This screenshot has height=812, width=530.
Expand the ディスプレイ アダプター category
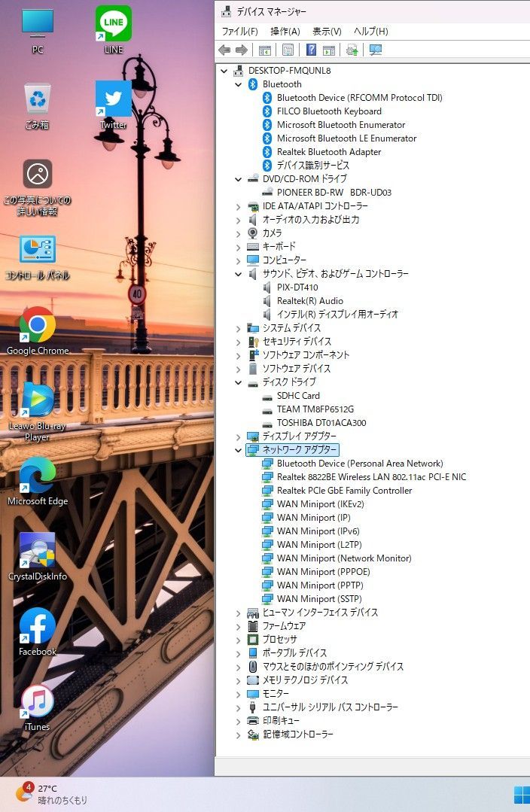pyautogui.click(x=239, y=436)
